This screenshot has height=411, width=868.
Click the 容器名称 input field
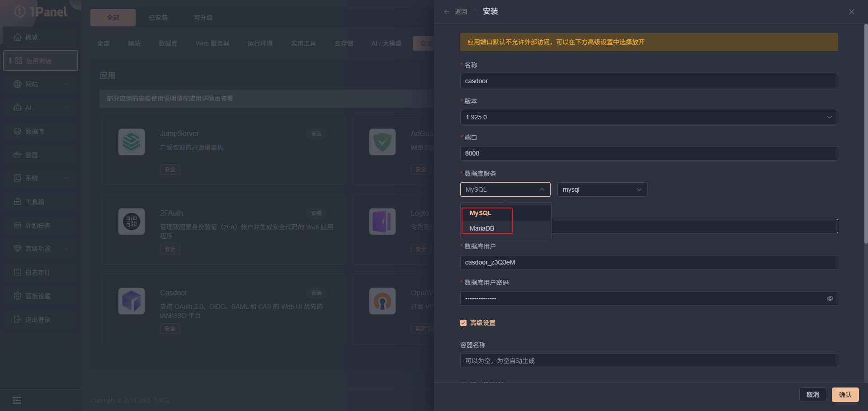coord(649,361)
